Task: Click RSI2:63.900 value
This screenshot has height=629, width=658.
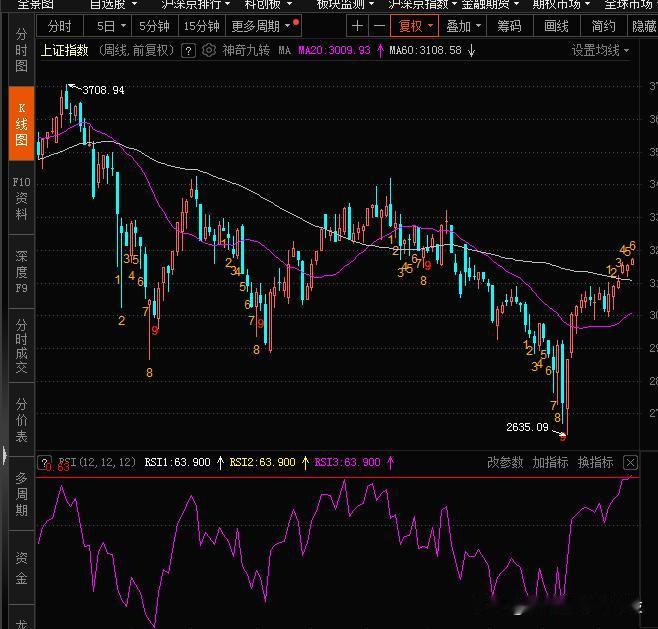Action: click(262, 462)
